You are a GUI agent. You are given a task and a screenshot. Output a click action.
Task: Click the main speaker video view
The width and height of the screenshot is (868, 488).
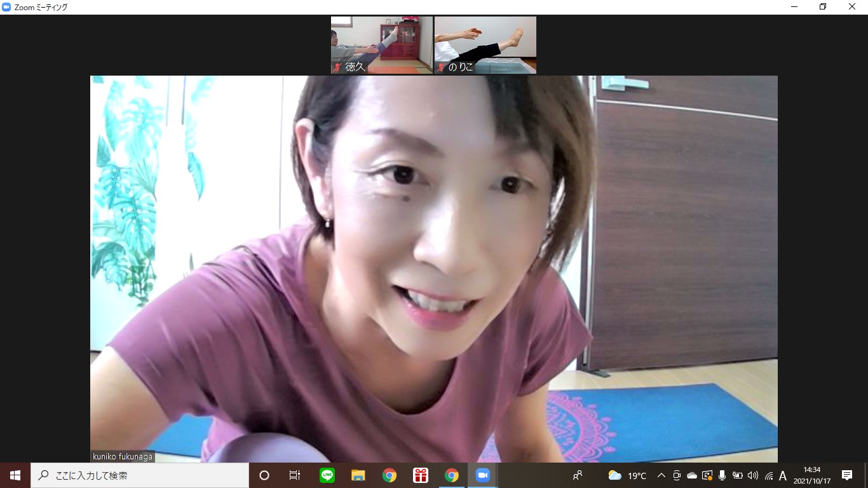click(434, 269)
